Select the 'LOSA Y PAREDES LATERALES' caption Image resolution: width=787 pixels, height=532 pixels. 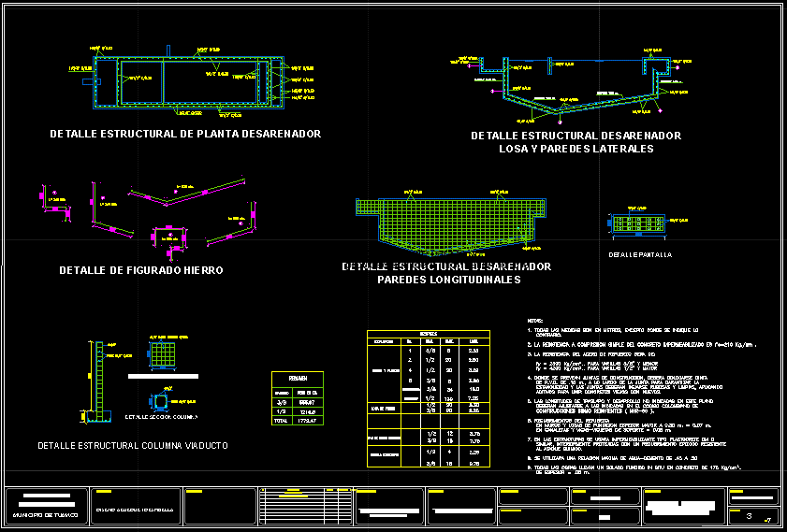click(x=576, y=149)
